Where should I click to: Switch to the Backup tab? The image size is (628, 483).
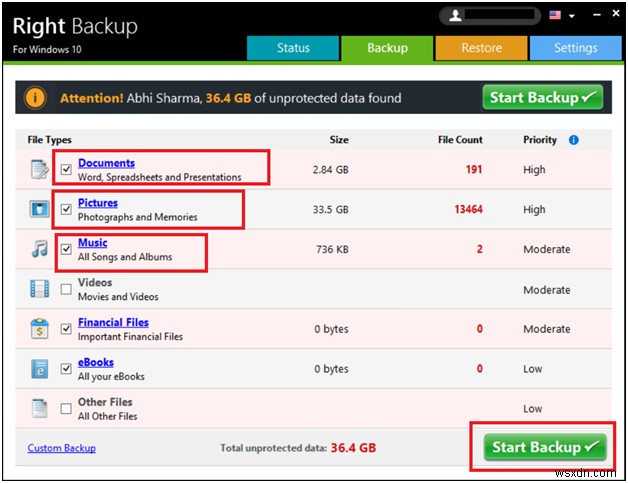click(x=387, y=48)
